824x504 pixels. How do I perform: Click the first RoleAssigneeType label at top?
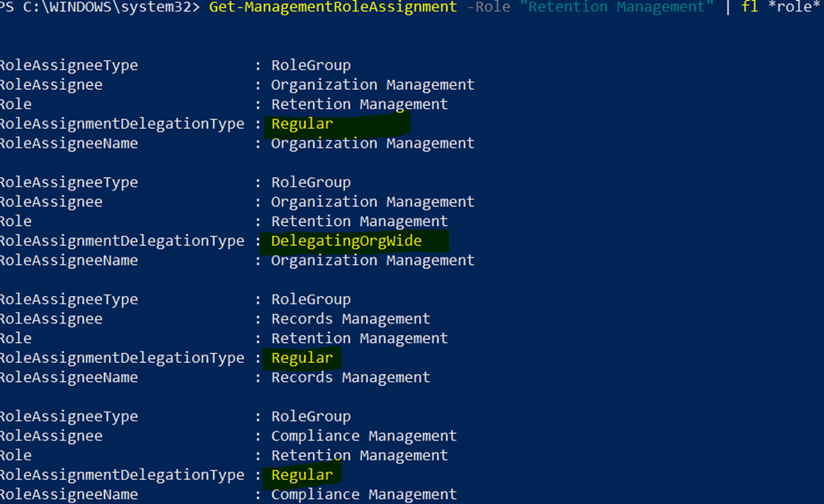point(68,65)
